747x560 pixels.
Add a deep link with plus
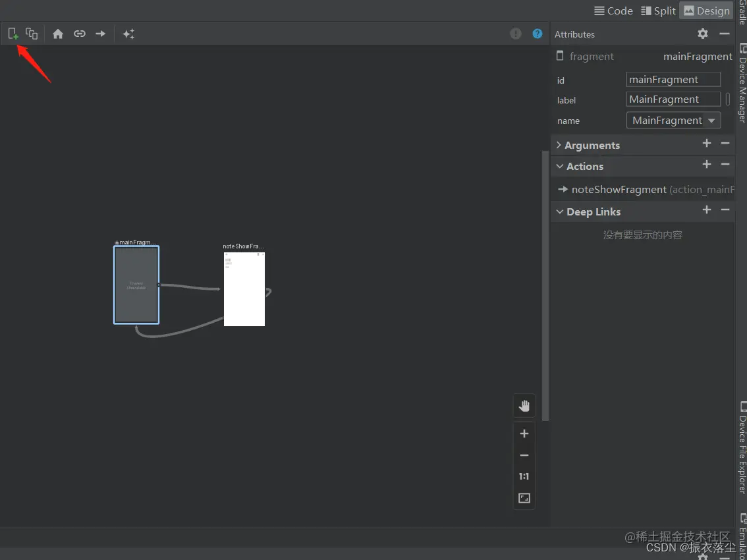click(707, 210)
